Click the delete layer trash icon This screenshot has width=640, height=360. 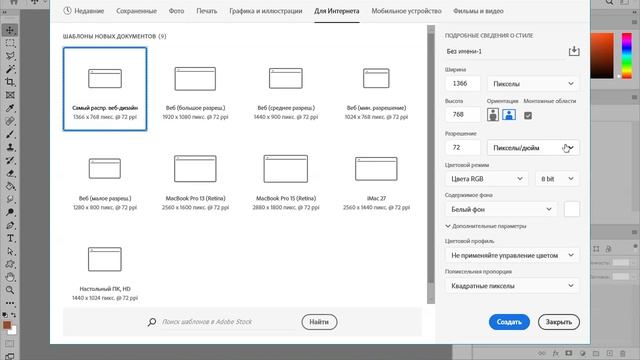coord(622,353)
